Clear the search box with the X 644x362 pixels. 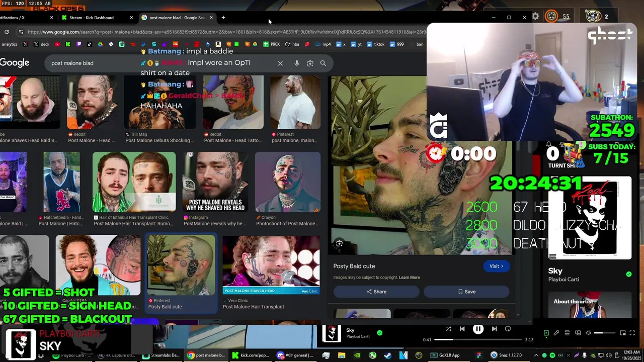pos(280,63)
